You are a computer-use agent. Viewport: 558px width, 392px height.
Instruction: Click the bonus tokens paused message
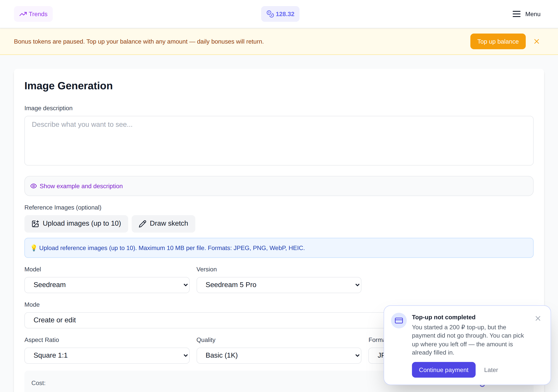tap(139, 42)
